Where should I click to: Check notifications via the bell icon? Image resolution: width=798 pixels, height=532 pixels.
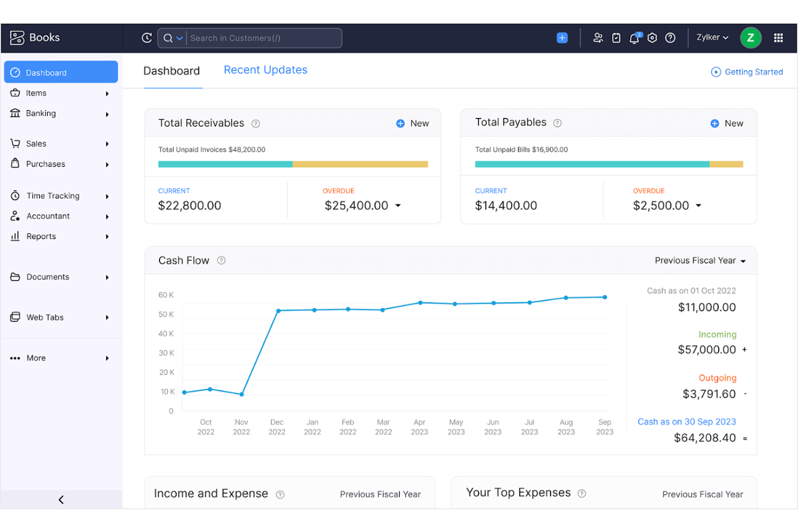point(634,38)
